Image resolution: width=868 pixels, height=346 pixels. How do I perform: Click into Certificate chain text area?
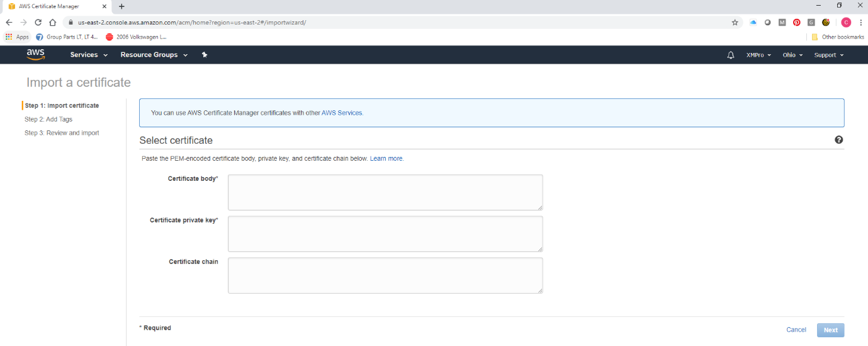coord(385,275)
